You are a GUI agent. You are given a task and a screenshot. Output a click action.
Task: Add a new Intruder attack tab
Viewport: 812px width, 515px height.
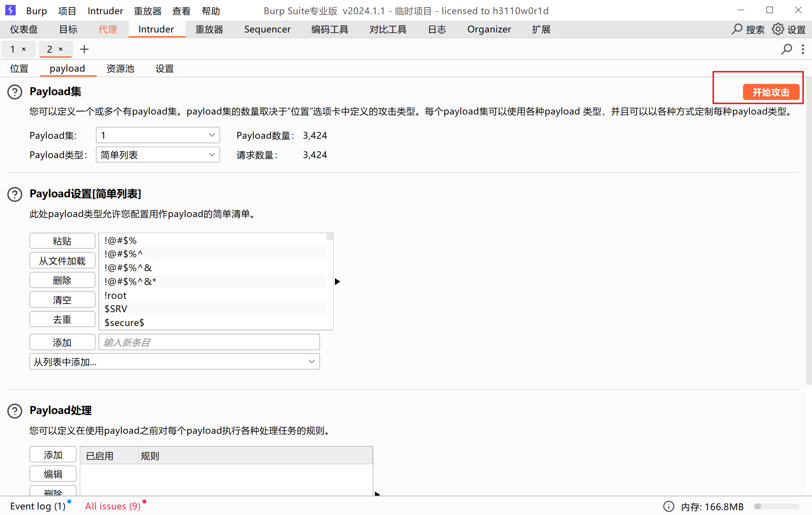[x=84, y=49]
